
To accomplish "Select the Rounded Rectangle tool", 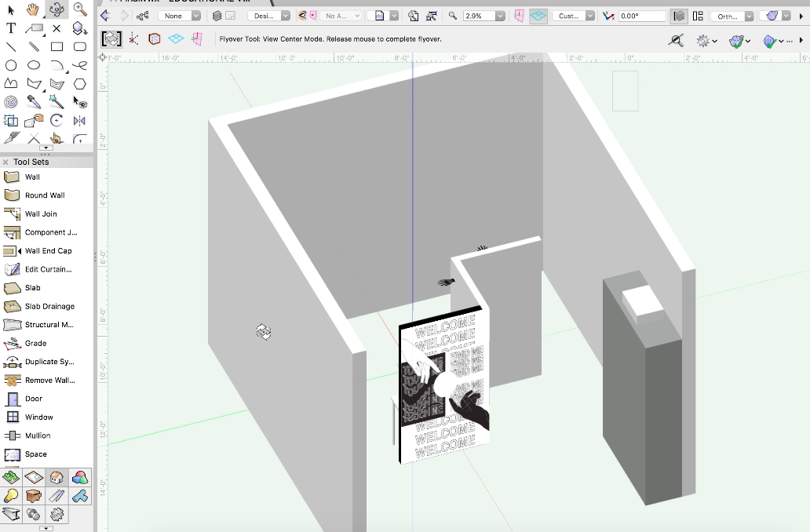I will [x=79, y=46].
